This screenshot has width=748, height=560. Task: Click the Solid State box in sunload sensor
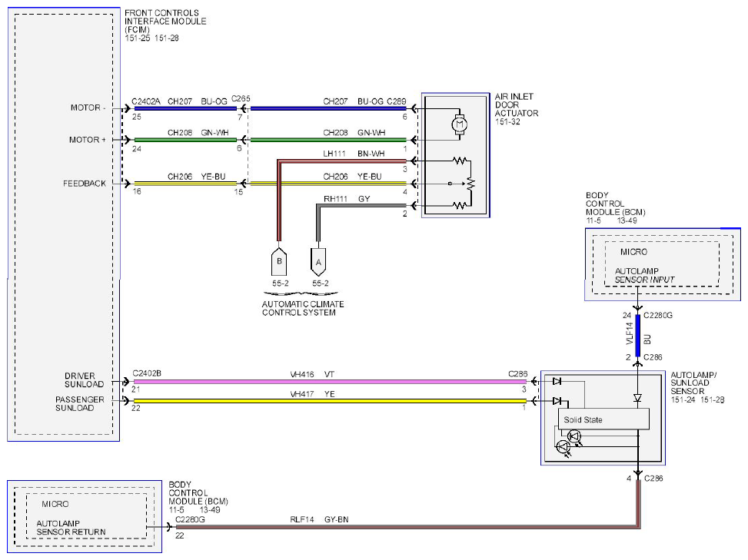pyautogui.click(x=603, y=419)
